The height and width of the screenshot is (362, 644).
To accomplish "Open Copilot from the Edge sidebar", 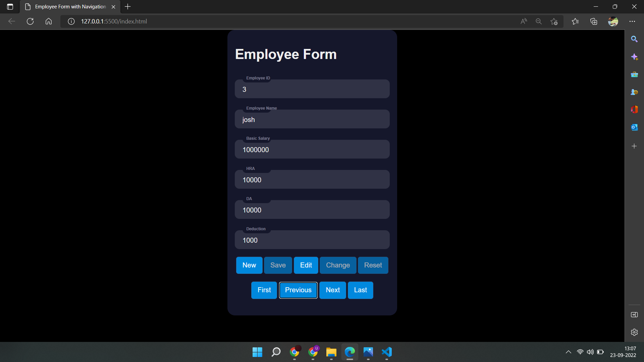I will [x=634, y=57].
